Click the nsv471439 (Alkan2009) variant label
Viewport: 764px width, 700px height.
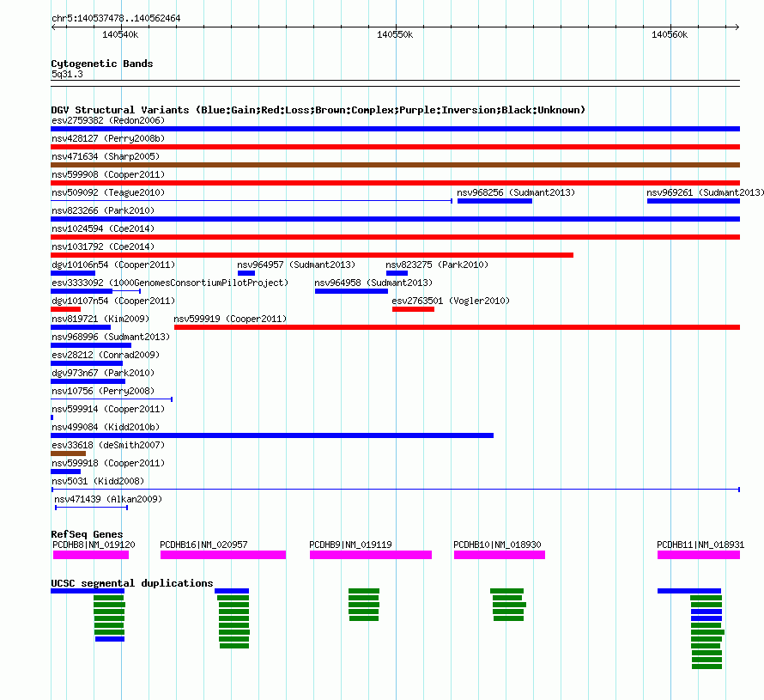pyautogui.click(x=108, y=499)
